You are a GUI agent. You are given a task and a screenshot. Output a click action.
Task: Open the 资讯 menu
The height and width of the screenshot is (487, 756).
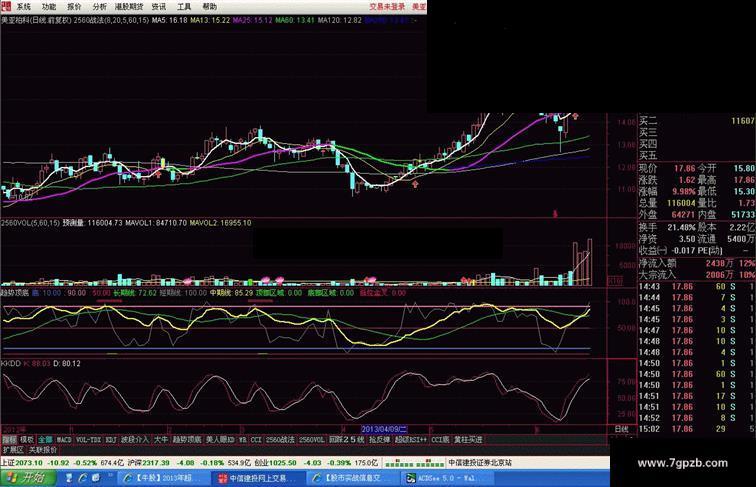[159, 7]
